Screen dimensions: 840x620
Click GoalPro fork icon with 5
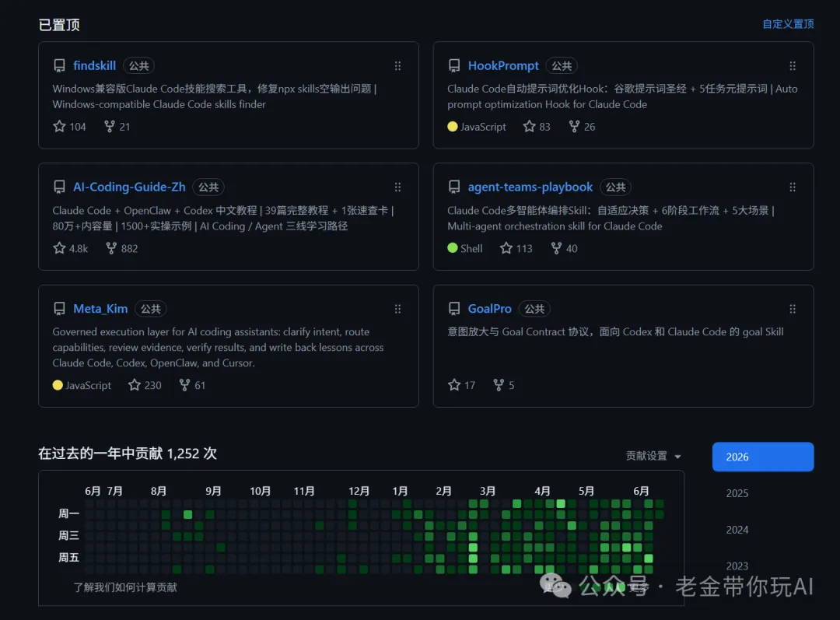(499, 385)
